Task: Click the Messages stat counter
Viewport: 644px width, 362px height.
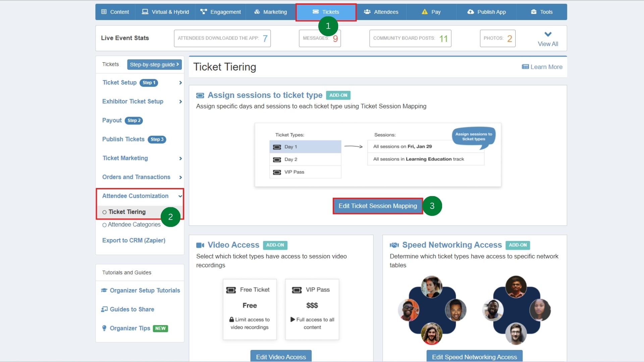Action: click(x=319, y=38)
